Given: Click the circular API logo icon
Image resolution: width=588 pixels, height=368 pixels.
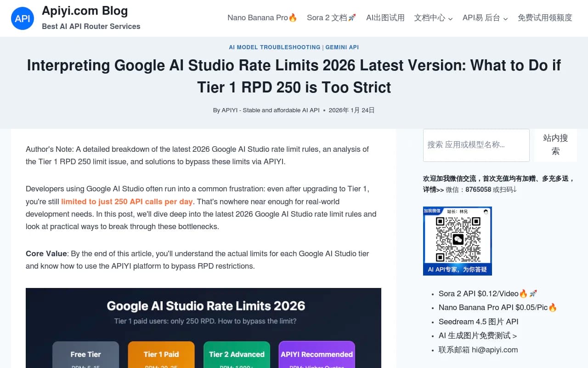Looking at the screenshot, I should [23, 18].
